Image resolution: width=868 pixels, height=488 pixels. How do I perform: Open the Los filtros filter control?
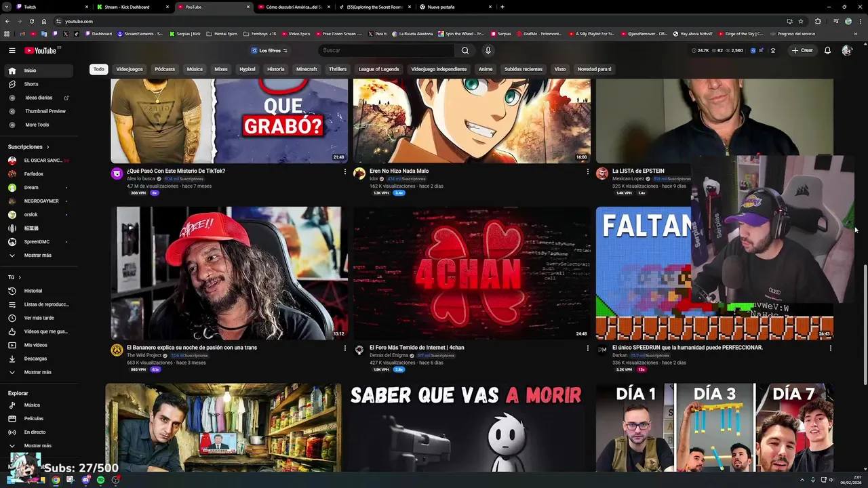269,51
